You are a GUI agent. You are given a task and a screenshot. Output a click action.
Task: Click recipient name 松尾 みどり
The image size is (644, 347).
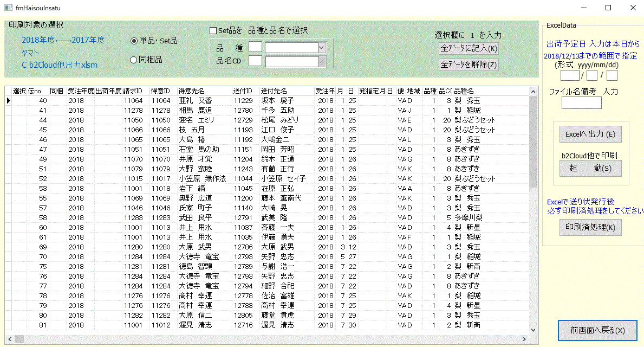(x=280, y=120)
